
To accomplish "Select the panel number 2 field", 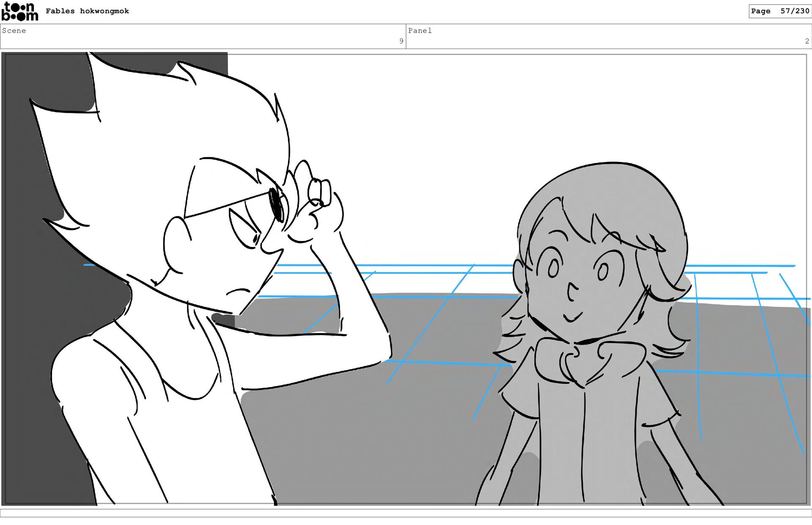I will [807, 41].
